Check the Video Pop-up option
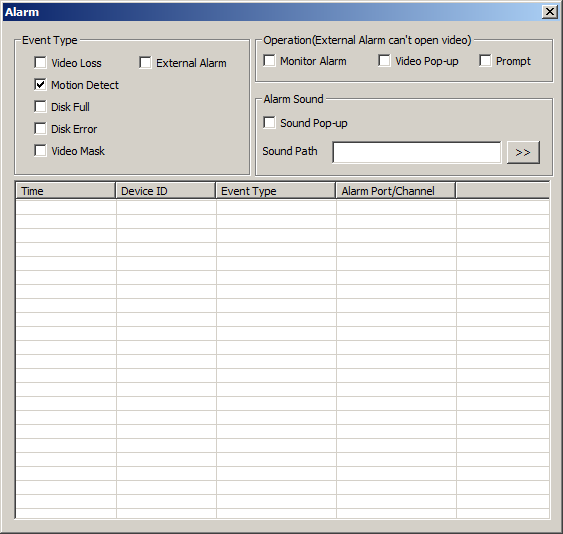This screenshot has height=534, width=563. (x=384, y=61)
